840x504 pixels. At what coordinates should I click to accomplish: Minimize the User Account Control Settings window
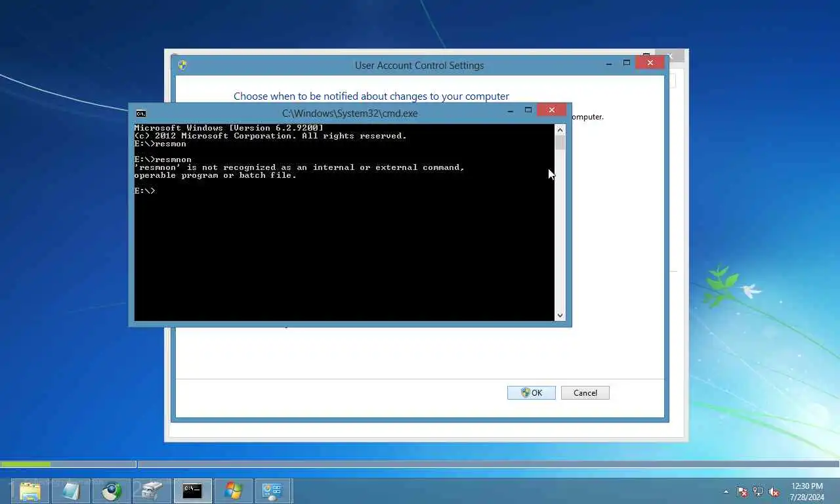[609, 63]
